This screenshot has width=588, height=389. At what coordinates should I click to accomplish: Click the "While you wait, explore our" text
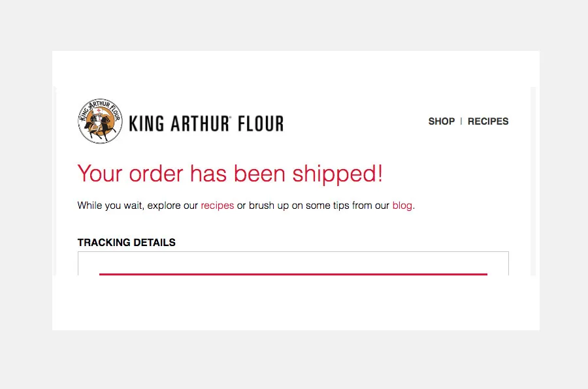click(137, 206)
